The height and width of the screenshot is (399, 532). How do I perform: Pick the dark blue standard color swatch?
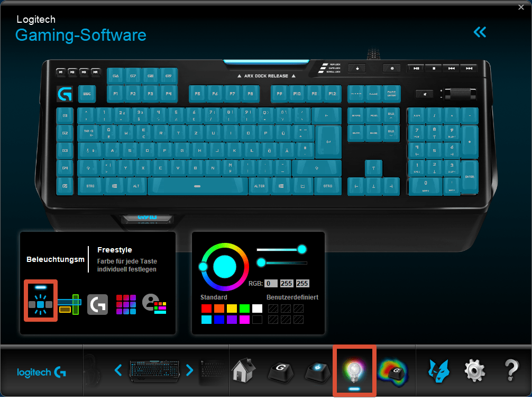219,320
